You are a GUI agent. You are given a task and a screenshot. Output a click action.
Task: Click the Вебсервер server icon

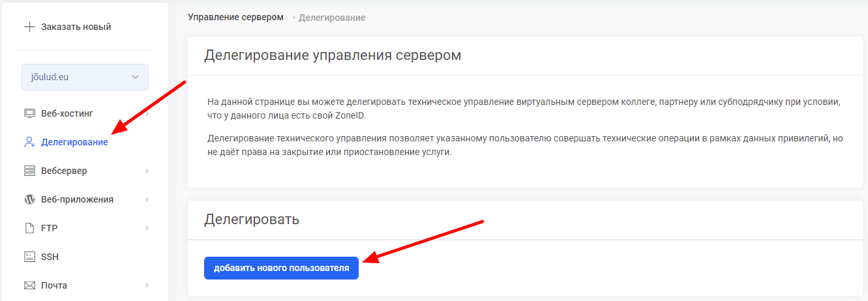coord(29,171)
